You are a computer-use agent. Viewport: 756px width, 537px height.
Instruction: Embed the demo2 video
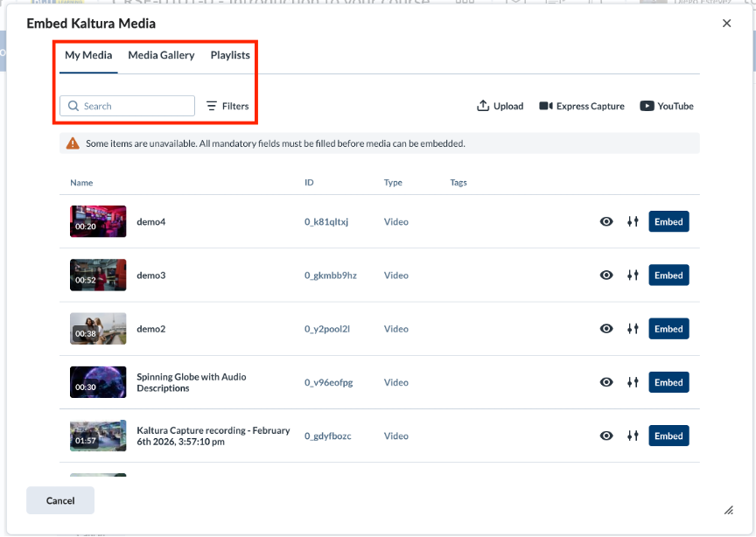668,329
